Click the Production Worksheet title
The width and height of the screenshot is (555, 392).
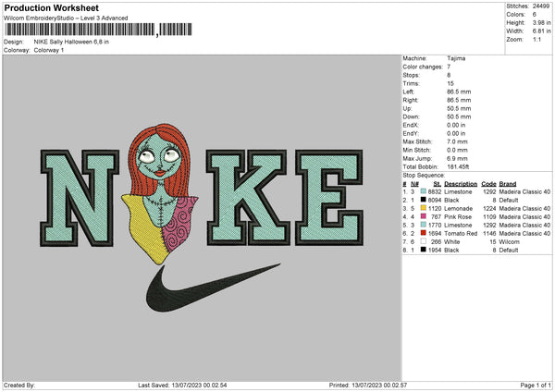click(51, 7)
